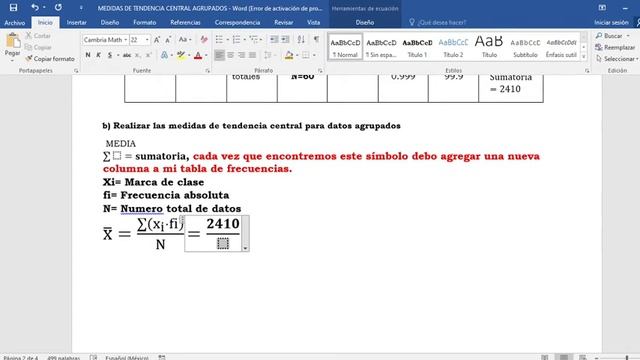
Task: Open the Fuente dialog launcher
Action: [x=207, y=71]
